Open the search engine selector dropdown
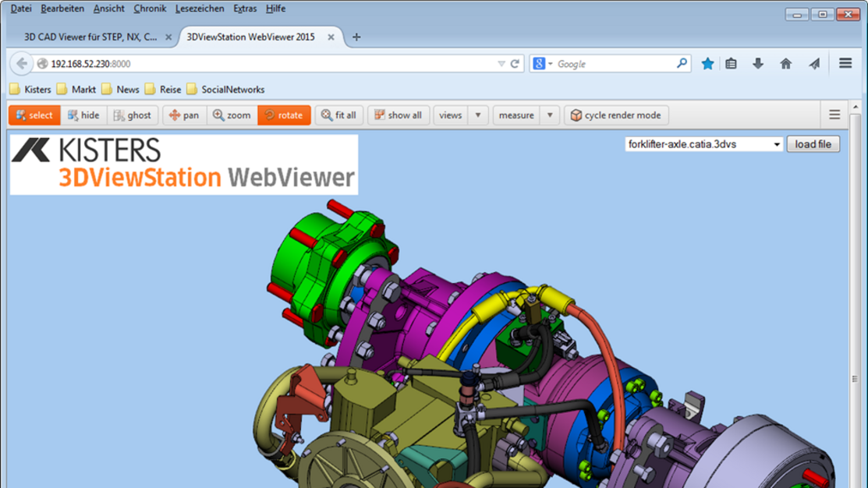Screen dimensions: 868x488 point(543,64)
